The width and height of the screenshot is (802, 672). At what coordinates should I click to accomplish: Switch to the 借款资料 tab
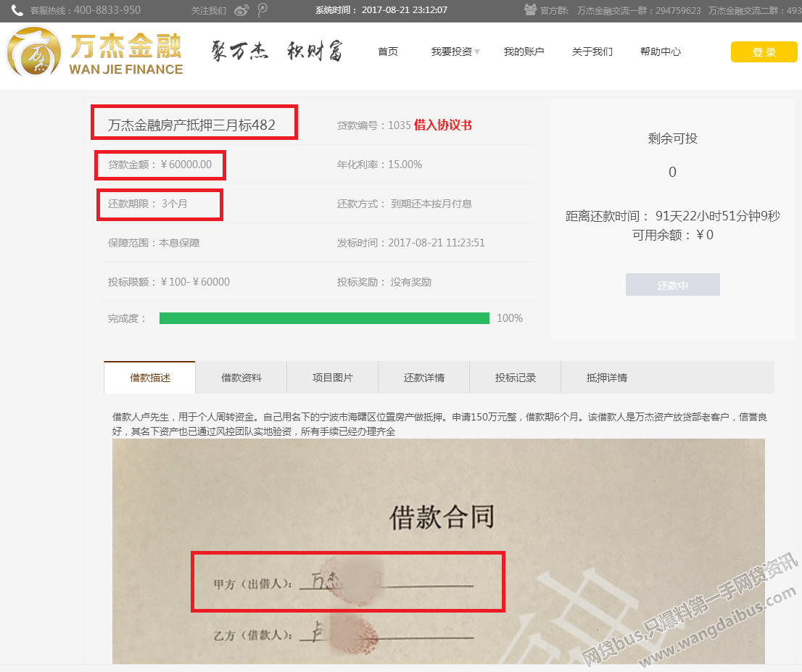coord(241,378)
